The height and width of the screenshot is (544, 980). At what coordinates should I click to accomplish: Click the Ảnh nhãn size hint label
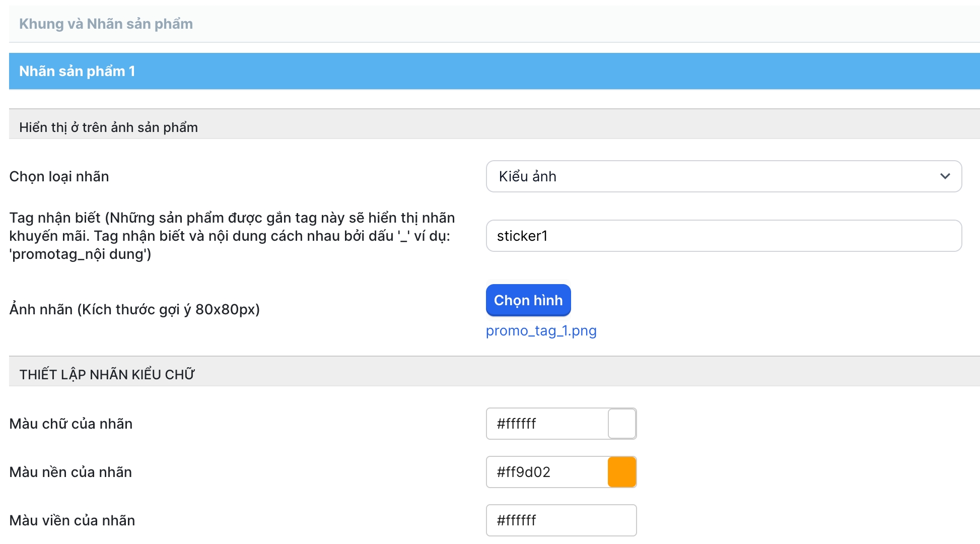point(134,309)
